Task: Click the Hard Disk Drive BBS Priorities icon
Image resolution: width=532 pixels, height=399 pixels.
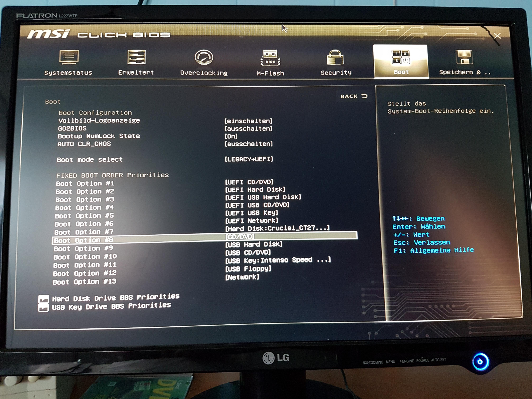Action: coord(44,299)
